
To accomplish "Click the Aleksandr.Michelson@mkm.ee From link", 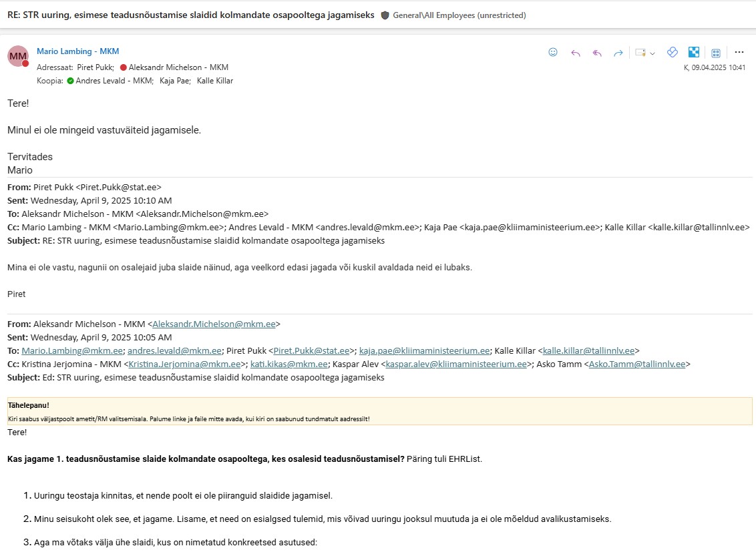I will point(214,324).
